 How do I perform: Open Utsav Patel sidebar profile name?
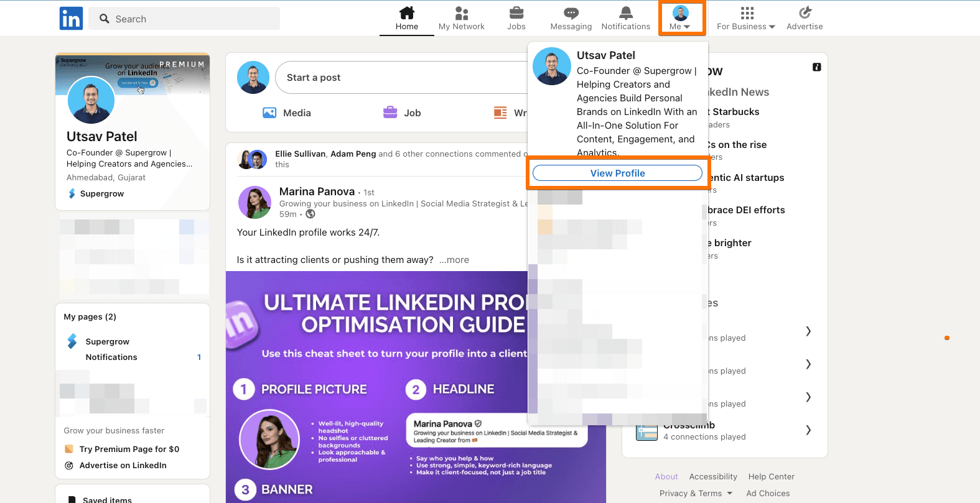point(102,137)
